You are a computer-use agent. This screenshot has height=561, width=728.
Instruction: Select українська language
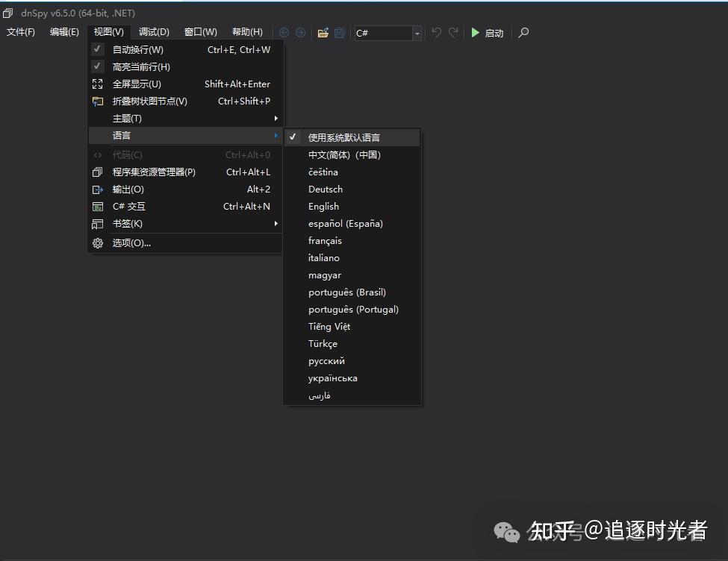(x=352, y=378)
